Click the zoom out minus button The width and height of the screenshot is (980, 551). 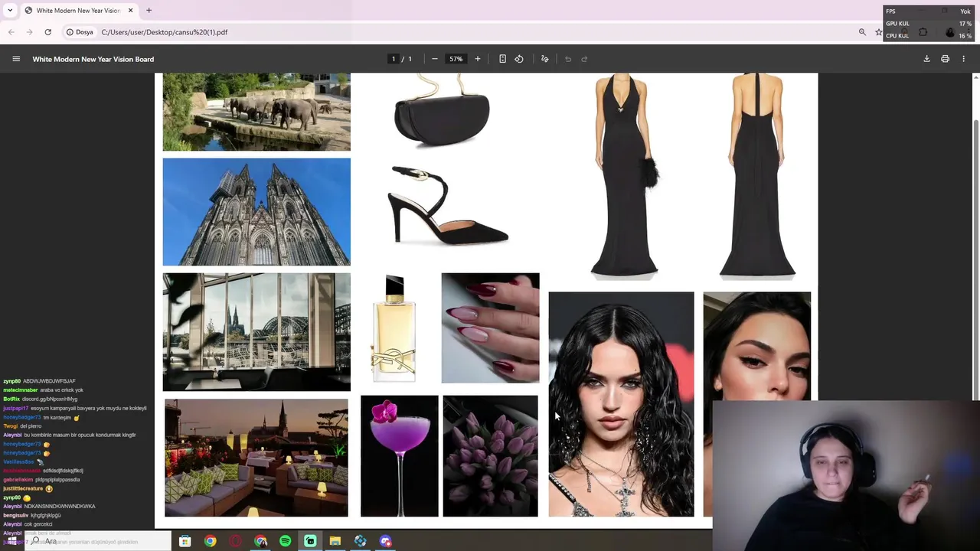pyautogui.click(x=435, y=59)
